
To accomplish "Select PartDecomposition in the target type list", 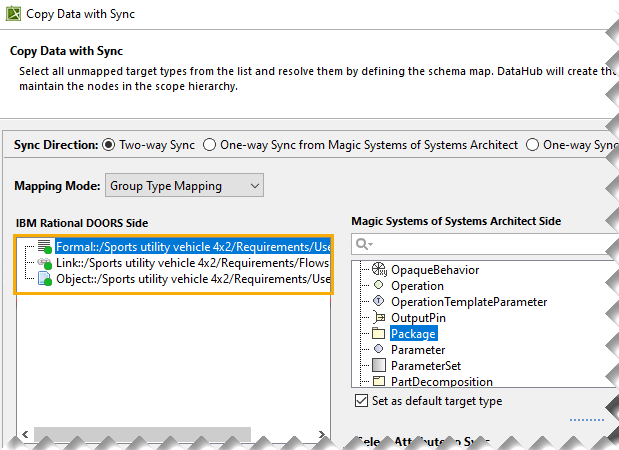I will 442,381.
